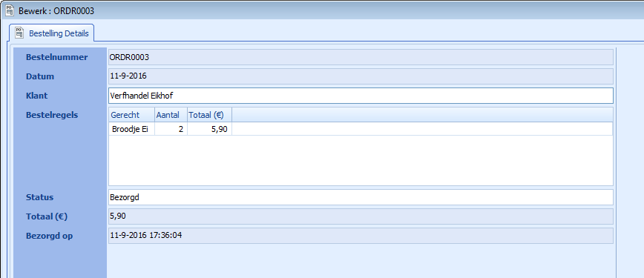
Task: Click the Bestelnummer label
Action: 56,58
